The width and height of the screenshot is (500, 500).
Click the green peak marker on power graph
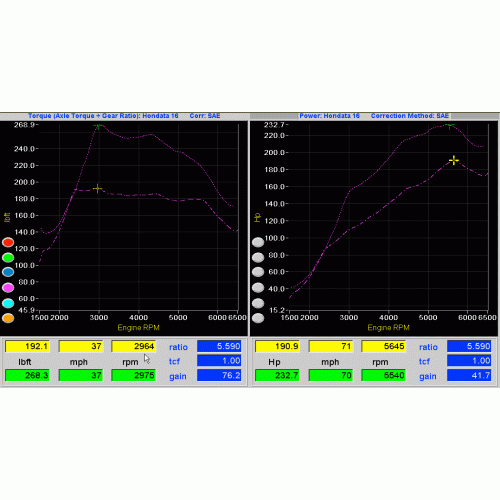point(450,126)
